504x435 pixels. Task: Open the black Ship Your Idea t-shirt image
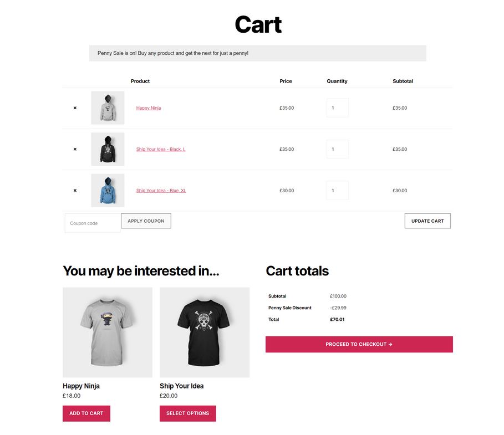click(205, 332)
